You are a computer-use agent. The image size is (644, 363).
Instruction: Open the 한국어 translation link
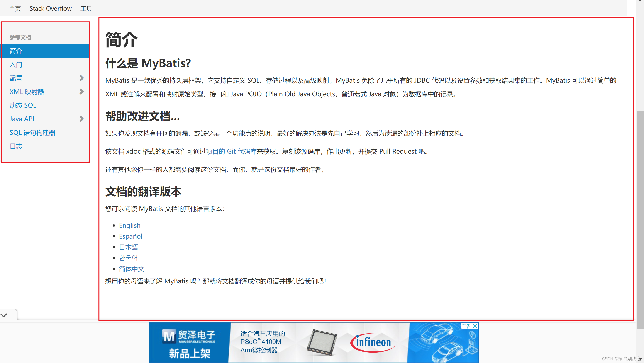pyautogui.click(x=128, y=258)
